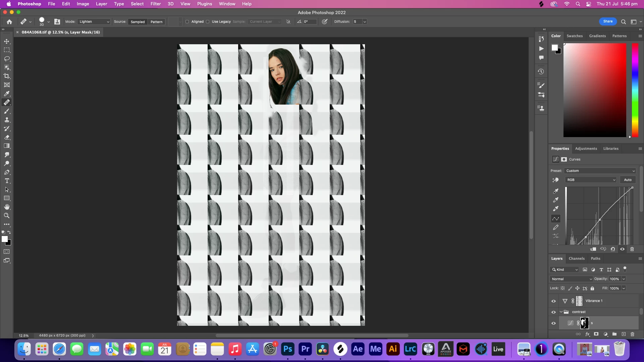The image size is (644, 362).
Task: Delete layer using trash icon
Action: point(632,334)
